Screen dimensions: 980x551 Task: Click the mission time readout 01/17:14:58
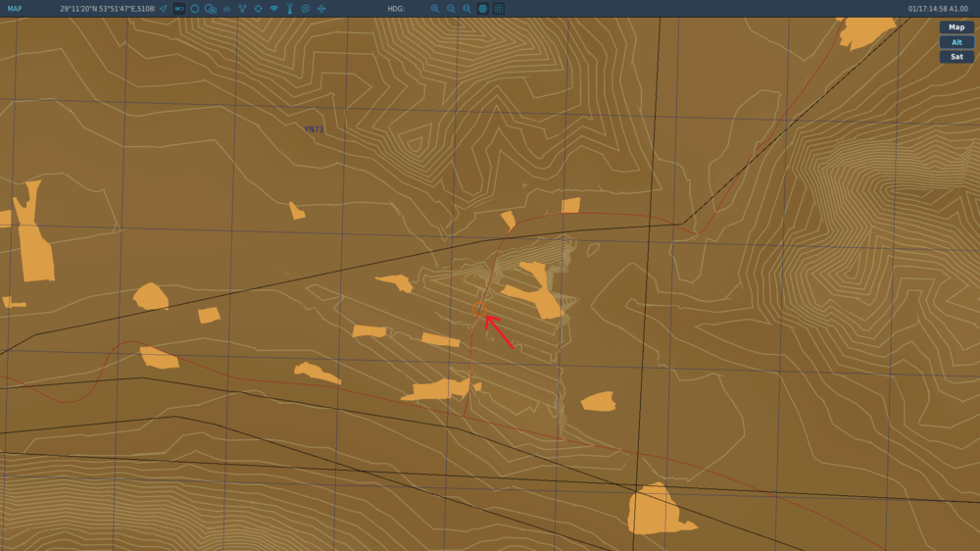927,9
